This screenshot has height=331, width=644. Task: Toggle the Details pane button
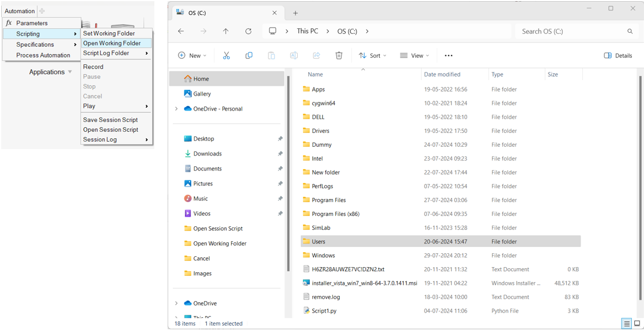click(x=618, y=55)
